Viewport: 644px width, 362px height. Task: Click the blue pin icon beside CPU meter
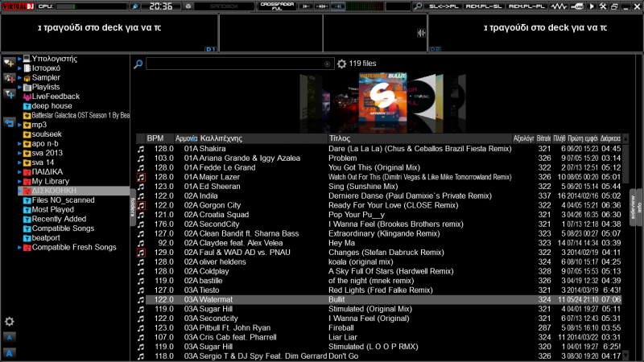[x=134, y=6]
